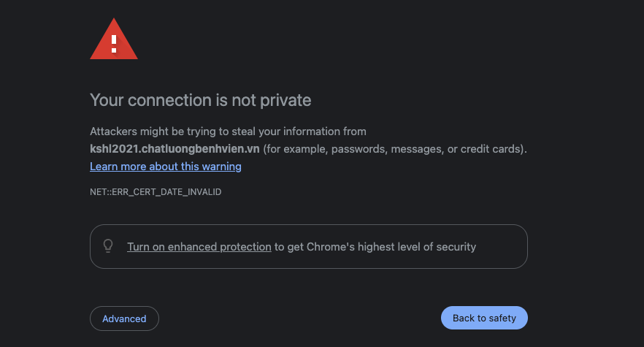Click the word private in the heading
644x347 pixels.
285,101
